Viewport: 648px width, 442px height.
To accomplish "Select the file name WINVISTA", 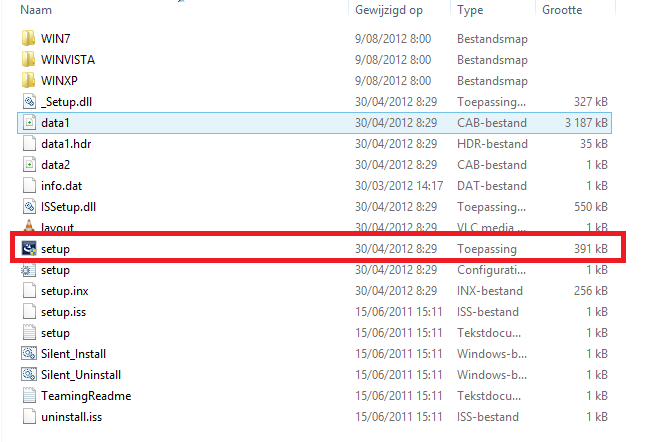I will click(68, 60).
